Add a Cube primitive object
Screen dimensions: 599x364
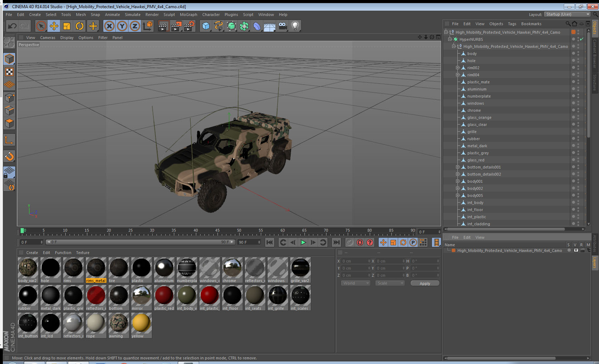[x=206, y=26]
